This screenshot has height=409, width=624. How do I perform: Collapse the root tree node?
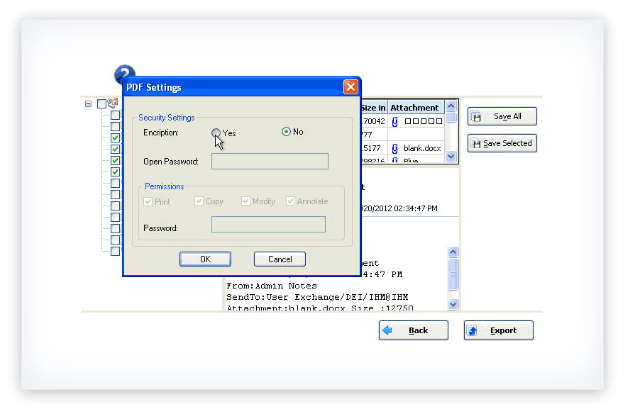click(x=89, y=103)
